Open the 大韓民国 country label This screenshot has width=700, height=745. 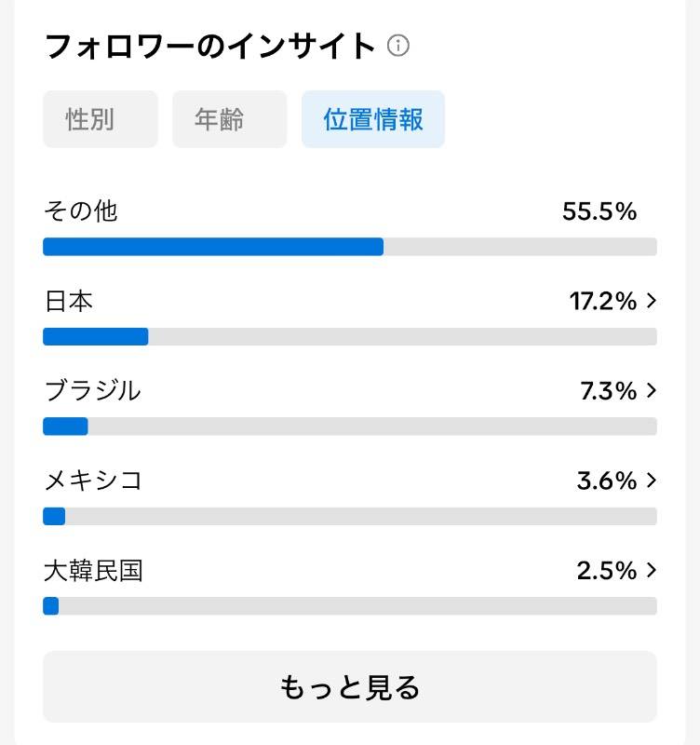pos(94,570)
